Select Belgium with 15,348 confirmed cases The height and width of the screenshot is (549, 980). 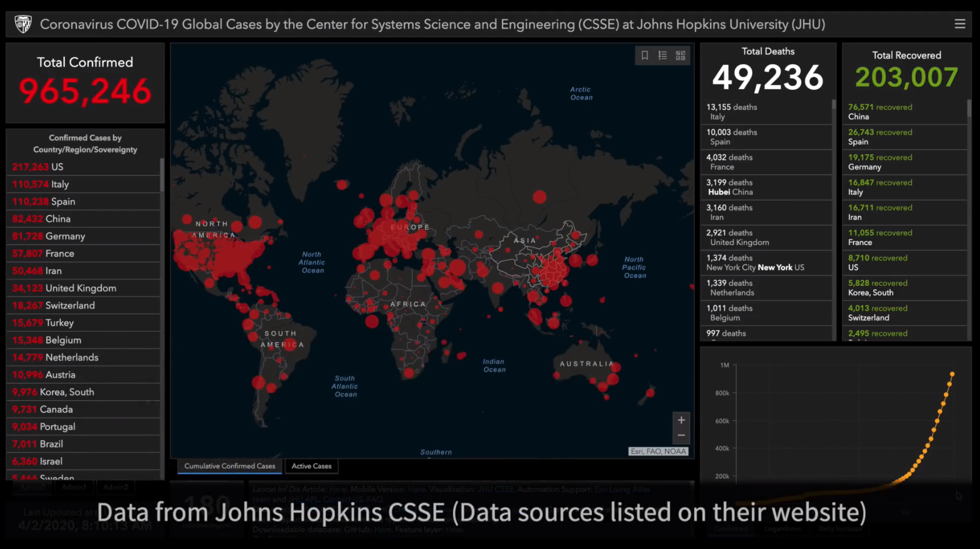pos(83,340)
